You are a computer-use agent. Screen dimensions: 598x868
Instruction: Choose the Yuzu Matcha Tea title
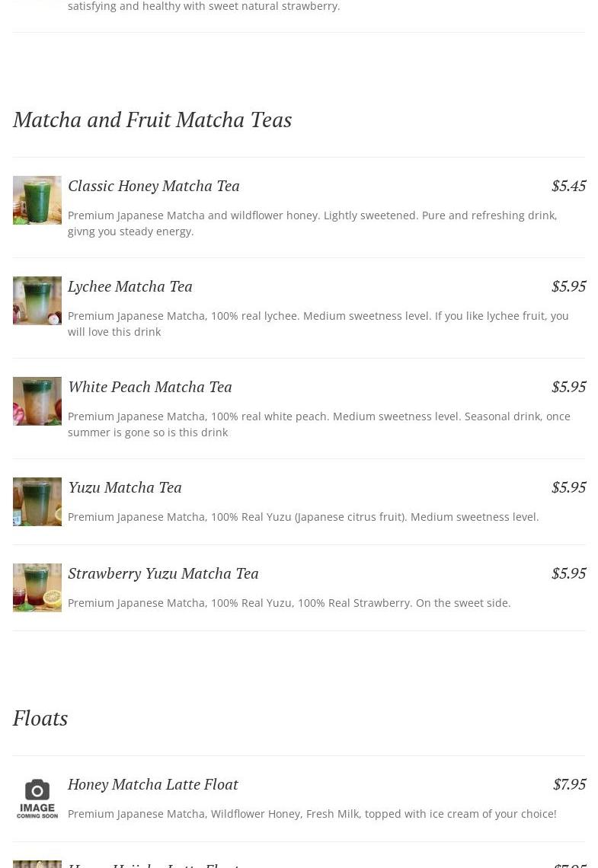pos(125,487)
